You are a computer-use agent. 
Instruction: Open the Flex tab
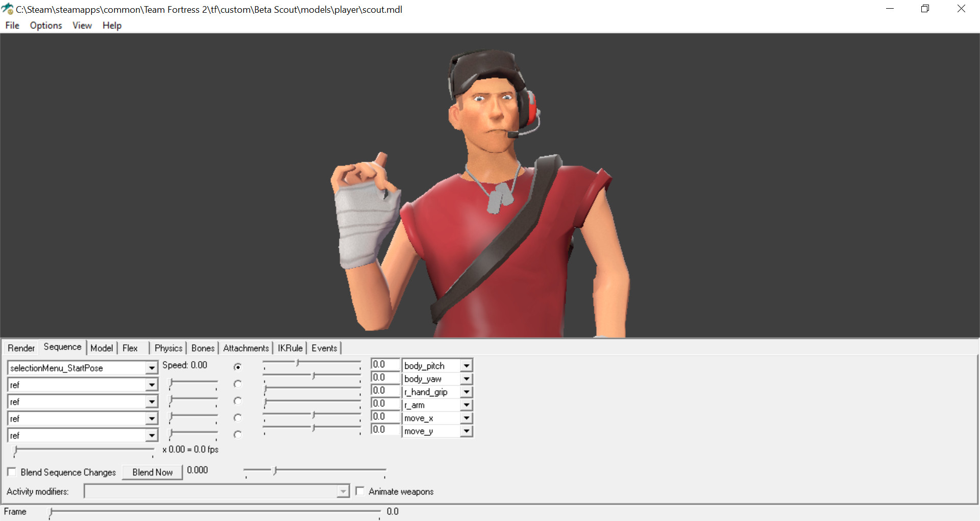[x=129, y=348]
